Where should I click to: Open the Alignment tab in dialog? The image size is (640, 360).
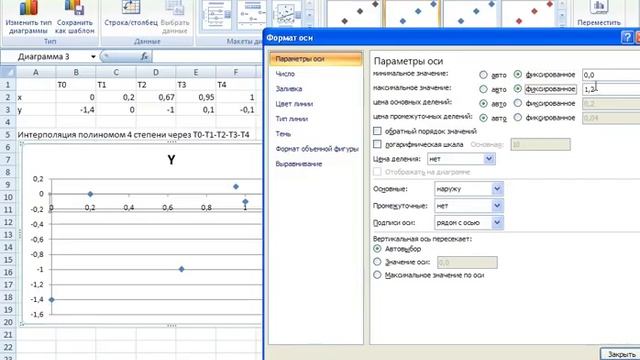click(x=299, y=164)
